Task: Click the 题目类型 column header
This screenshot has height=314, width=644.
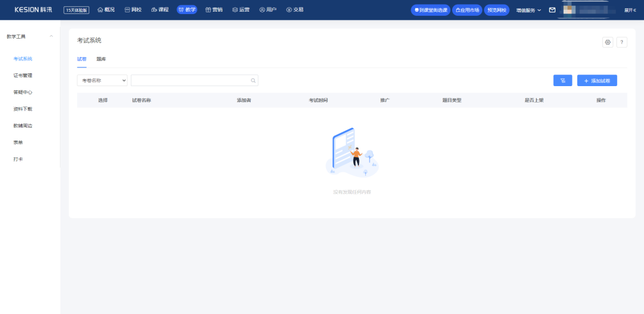Action: pos(452,100)
